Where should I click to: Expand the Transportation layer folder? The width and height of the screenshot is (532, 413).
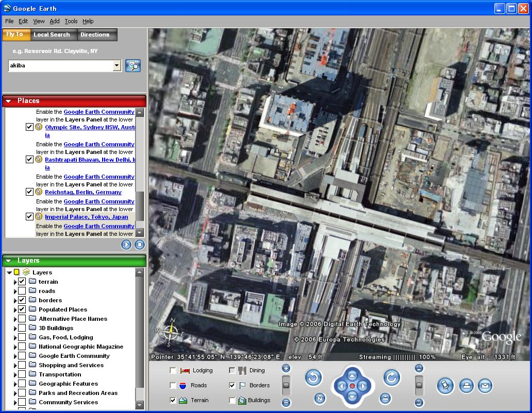tap(15, 374)
